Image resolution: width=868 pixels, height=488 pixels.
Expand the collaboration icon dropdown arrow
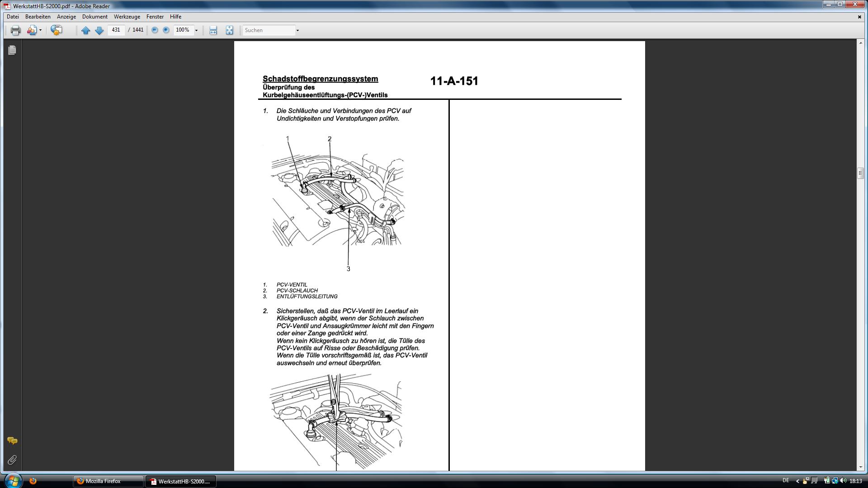click(x=40, y=30)
